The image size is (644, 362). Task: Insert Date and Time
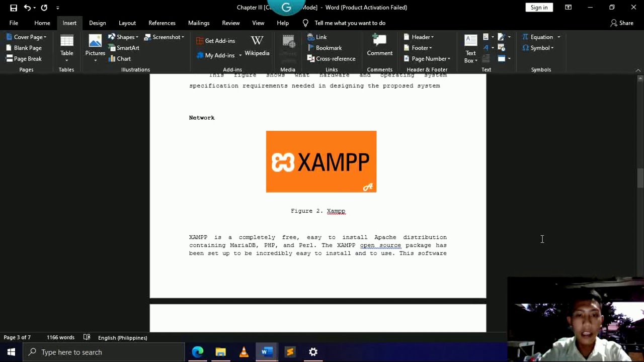[501, 48]
